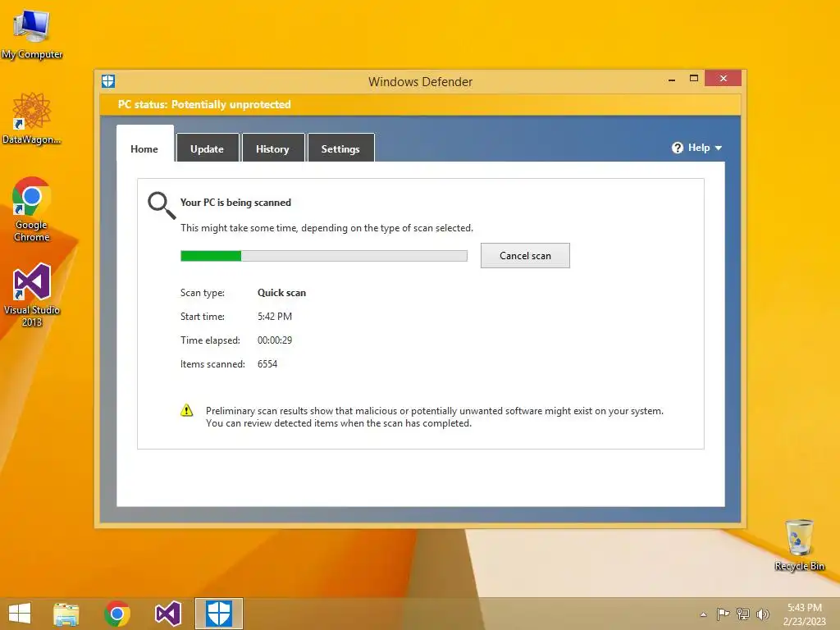The width and height of the screenshot is (840, 630).
Task: Select the 'Your PC is being scanned' heading
Action: tap(235, 203)
